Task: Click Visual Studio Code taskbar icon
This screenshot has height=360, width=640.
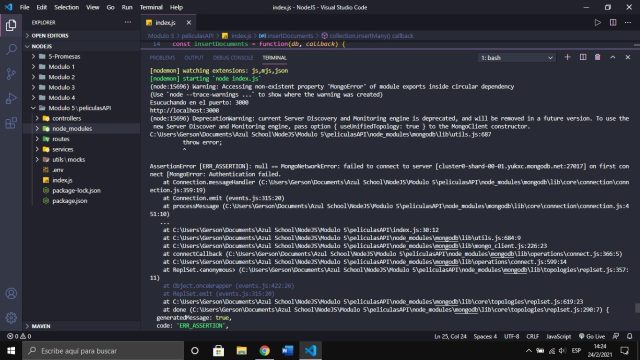Action: tap(311, 351)
